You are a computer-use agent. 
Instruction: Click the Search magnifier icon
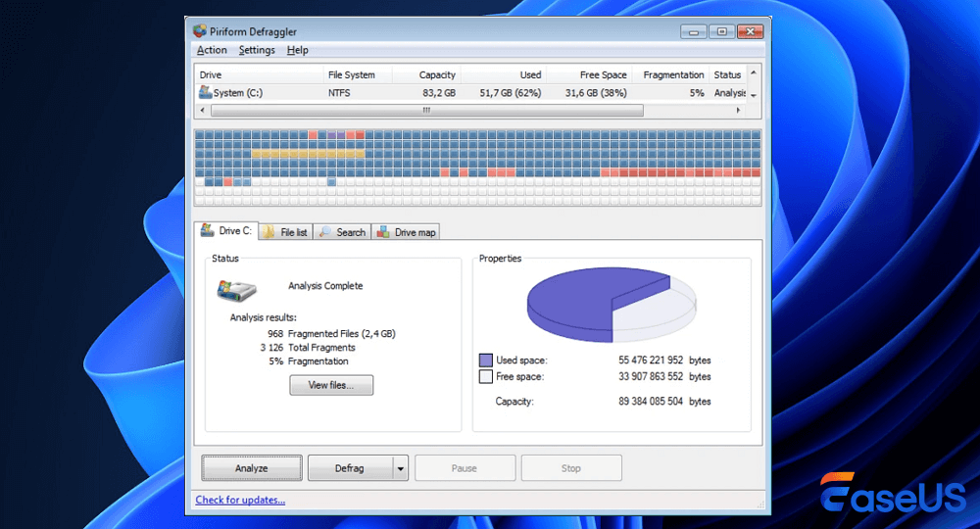[324, 232]
